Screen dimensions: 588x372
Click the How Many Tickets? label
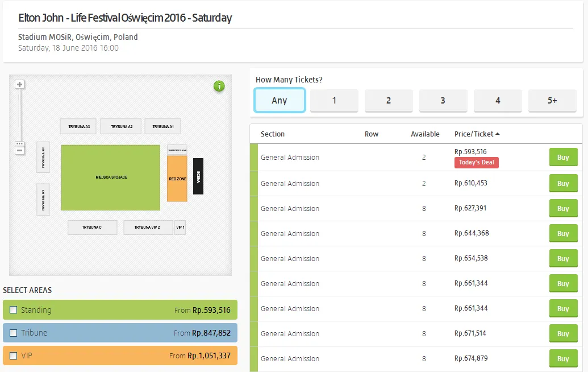pyautogui.click(x=289, y=80)
